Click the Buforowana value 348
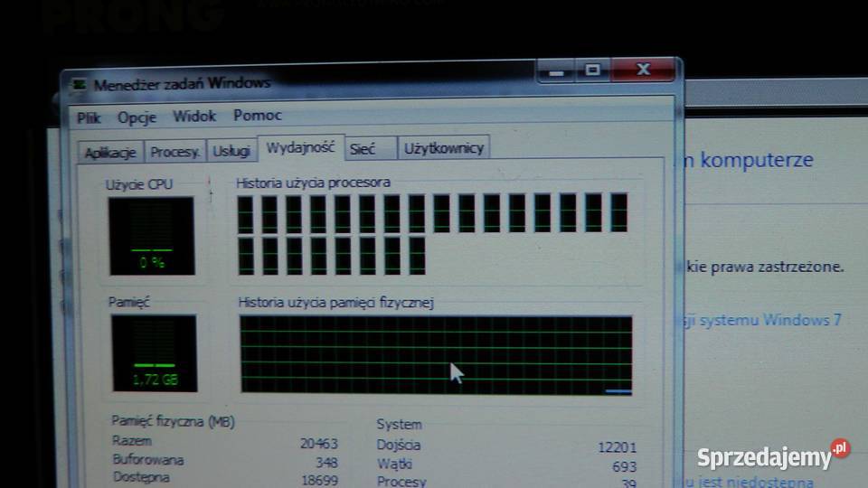Screen dimensions: 868x488 coord(325,462)
